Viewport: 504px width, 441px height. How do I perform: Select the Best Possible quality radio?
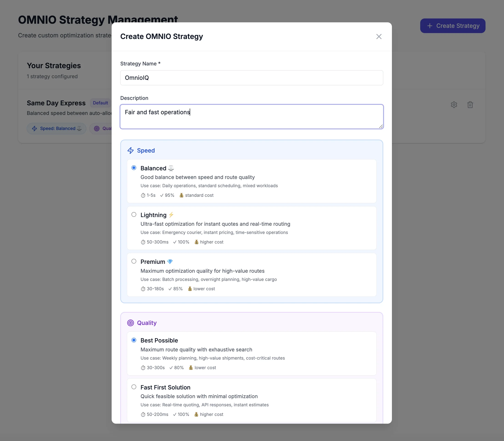tap(134, 340)
